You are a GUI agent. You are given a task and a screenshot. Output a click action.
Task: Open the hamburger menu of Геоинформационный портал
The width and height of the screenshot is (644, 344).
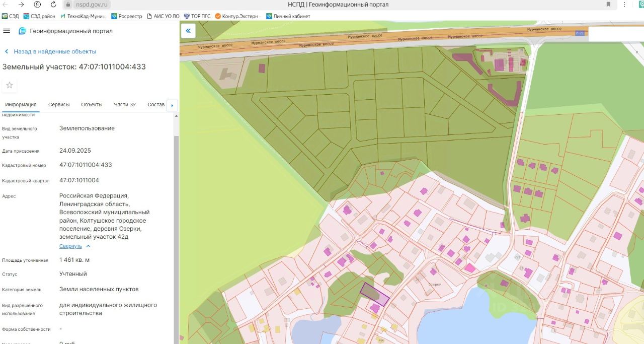coord(7,31)
